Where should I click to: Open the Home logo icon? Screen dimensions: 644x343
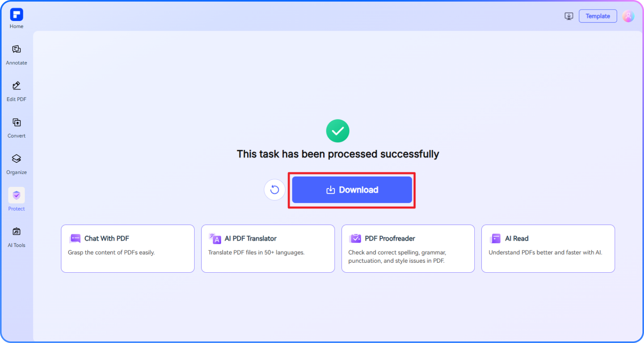[17, 15]
